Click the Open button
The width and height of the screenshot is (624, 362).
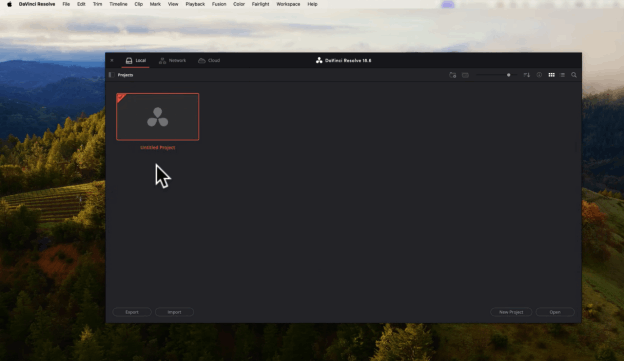(x=555, y=312)
